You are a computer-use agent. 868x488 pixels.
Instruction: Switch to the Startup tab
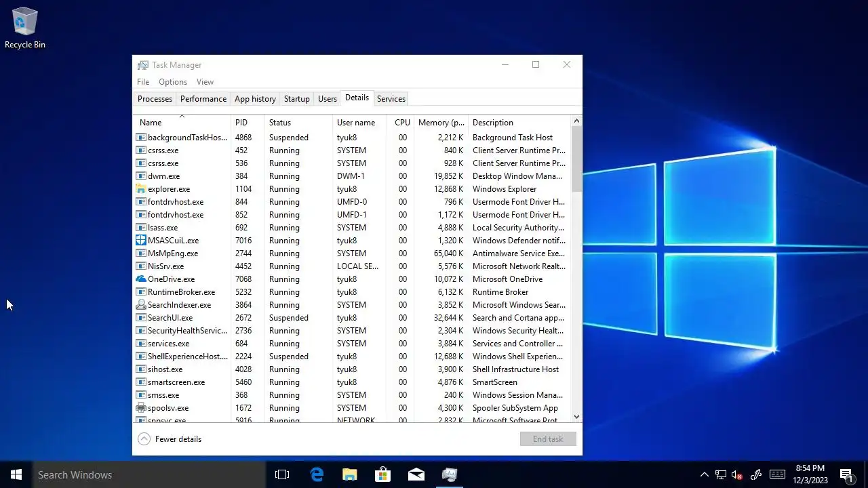(296, 99)
